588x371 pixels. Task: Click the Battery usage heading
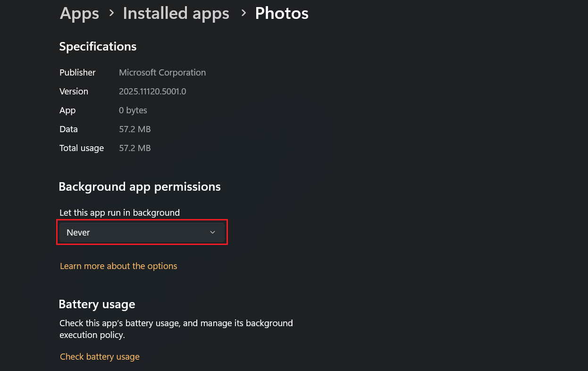97,304
